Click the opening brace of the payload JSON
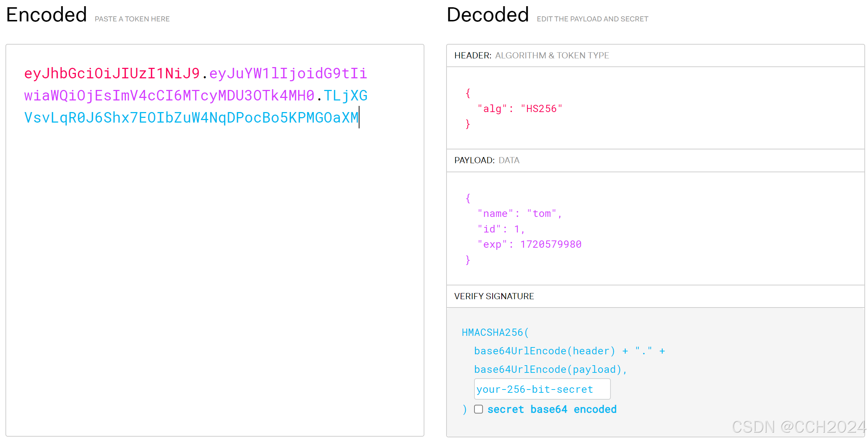 pos(468,198)
